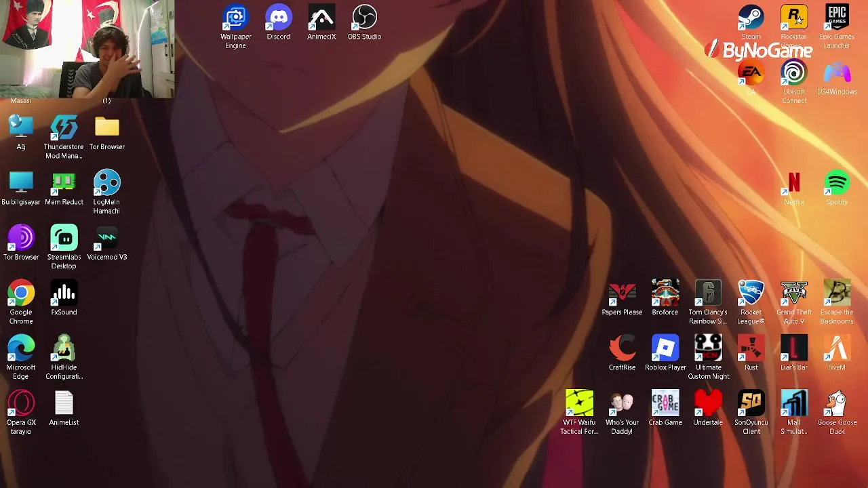Open Steam desktop icon
This screenshot has height=488, width=868.
coord(751,18)
